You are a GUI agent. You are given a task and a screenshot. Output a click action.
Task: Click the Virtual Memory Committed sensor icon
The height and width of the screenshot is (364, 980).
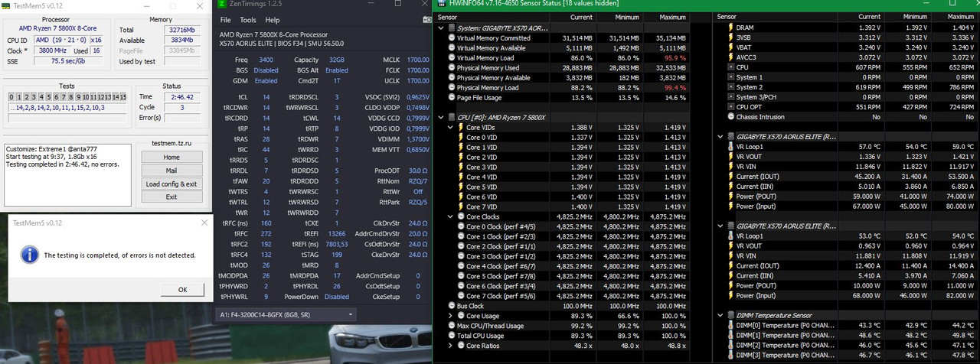tap(451, 38)
